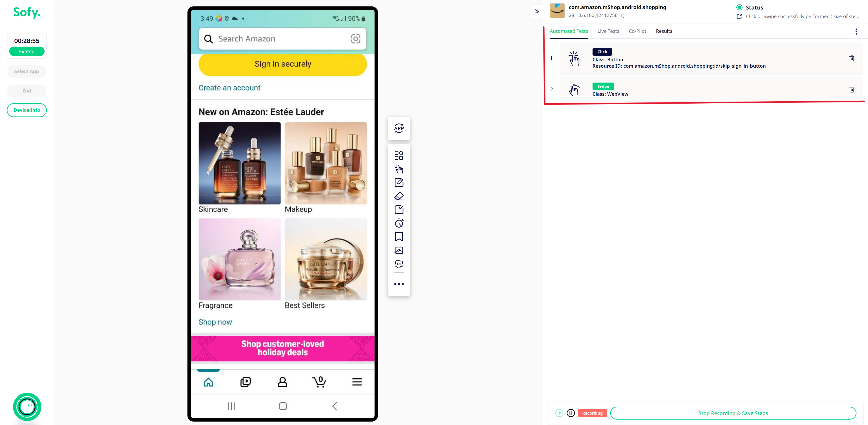This screenshot has height=425, width=868.
Task: Switch to the Co-Pilot tab
Action: coord(637,31)
